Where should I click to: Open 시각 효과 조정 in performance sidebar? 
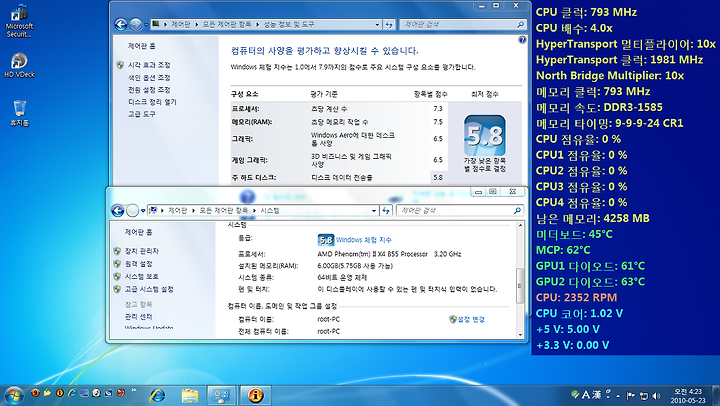[x=149, y=65]
